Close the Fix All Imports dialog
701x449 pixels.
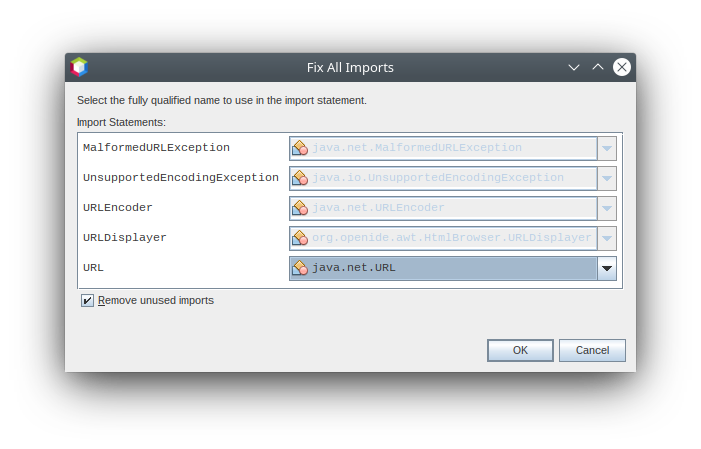(622, 67)
